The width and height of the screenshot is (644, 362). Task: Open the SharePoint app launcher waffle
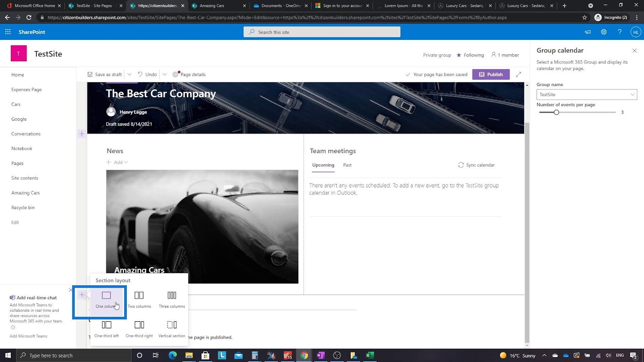tap(8, 32)
